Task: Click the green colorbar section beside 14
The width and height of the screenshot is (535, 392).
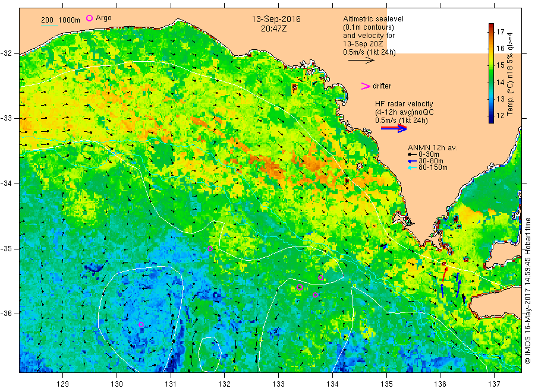Action: pos(491,82)
